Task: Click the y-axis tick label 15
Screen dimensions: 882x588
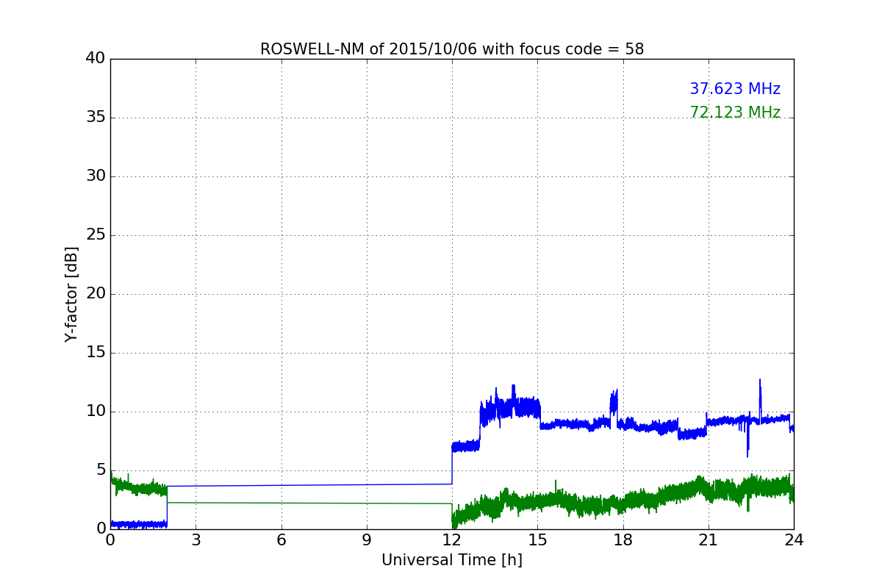Action: (96, 353)
